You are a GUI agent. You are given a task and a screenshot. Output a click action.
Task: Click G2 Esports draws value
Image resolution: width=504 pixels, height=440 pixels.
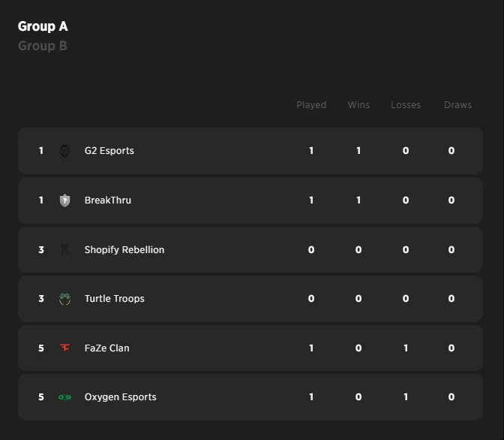tap(451, 151)
